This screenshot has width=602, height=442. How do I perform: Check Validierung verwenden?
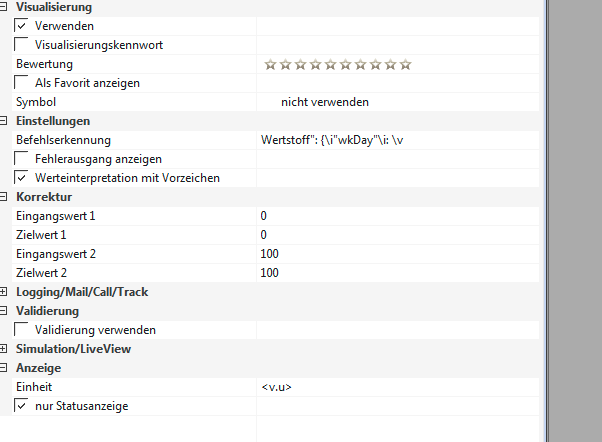pyautogui.click(x=22, y=329)
